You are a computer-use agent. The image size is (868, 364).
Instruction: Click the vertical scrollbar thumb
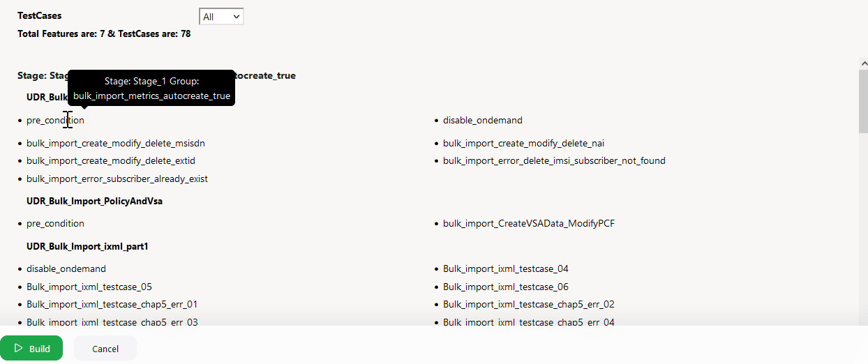click(x=863, y=101)
